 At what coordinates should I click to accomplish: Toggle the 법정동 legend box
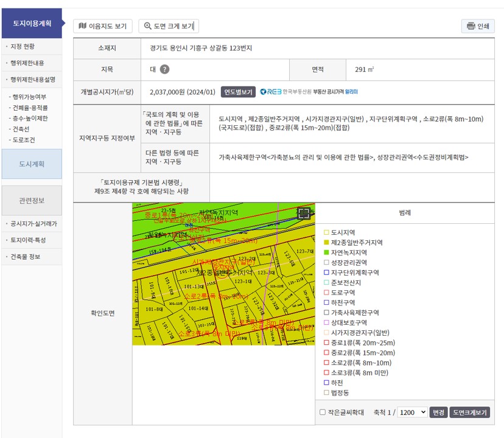pos(326,392)
